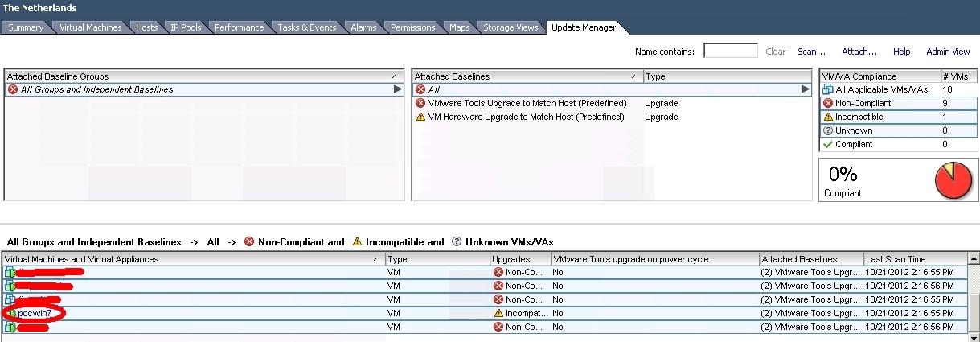Click yellow Incompatible icon in compliance panel

click(x=827, y=117)
